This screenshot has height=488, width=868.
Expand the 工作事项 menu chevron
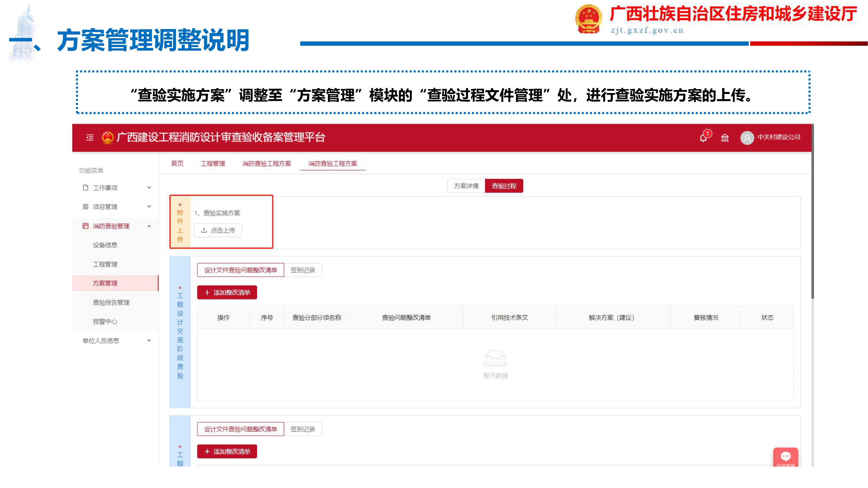(149, 188)
